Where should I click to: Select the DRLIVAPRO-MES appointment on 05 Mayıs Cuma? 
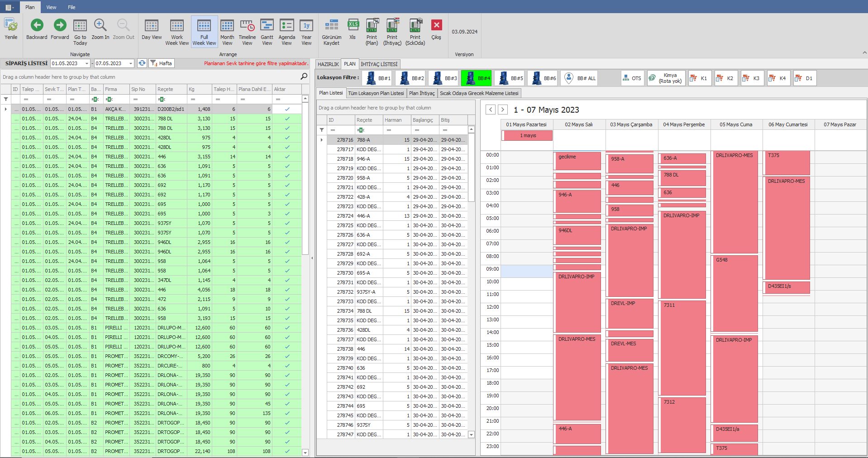coord(734,202)
